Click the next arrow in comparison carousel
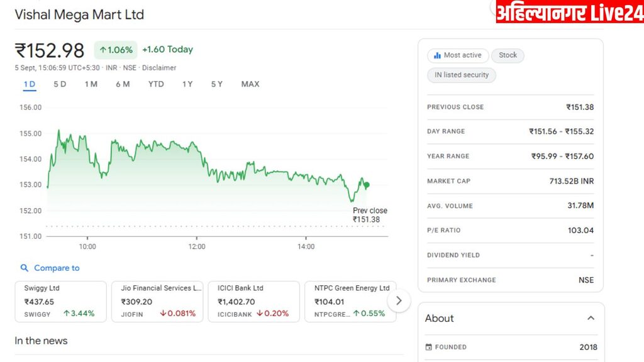644x362 pixels. tap(399, 301)
